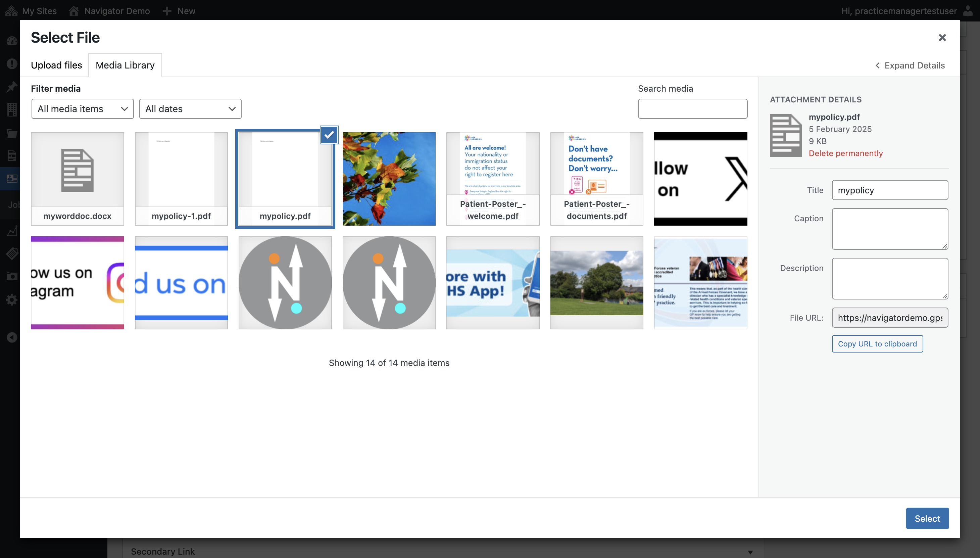Select the myworddoc.docx thumbnail
980x558 pixels.
pyautogui.click(x=78, y=179)
